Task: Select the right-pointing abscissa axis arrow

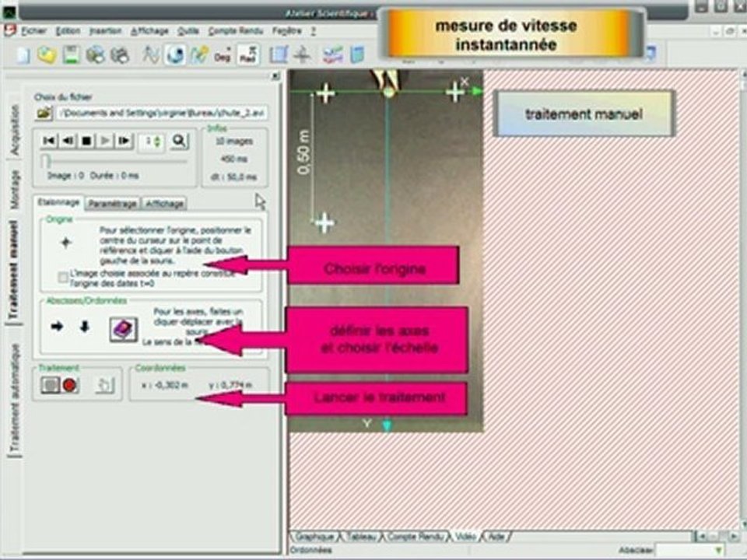Action: pos(57,327)
